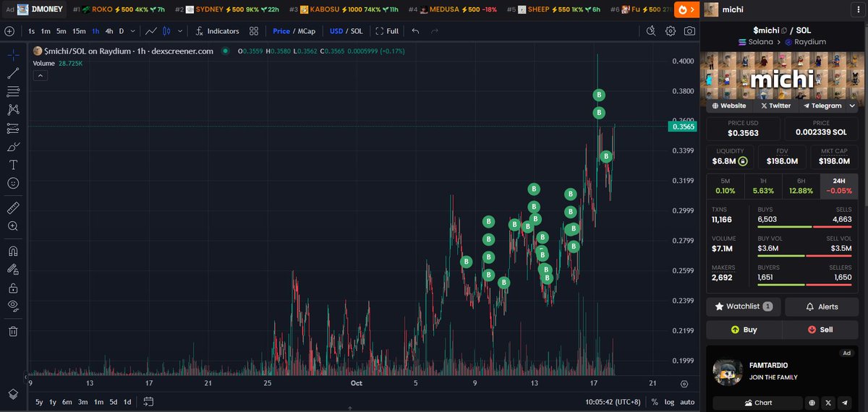Copy the $michi token address icon
The height and width of the screenshot is (412, 868).
pos(783,30)
